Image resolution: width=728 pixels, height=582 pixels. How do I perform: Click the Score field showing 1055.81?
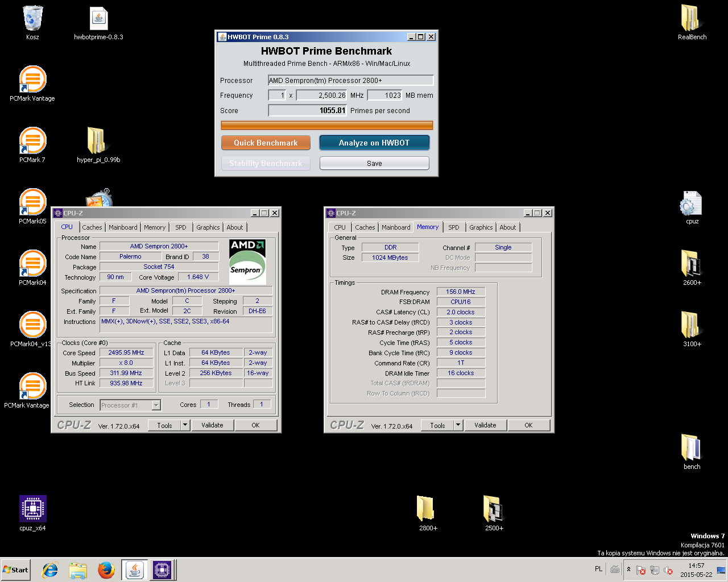[x=308, y=110]
